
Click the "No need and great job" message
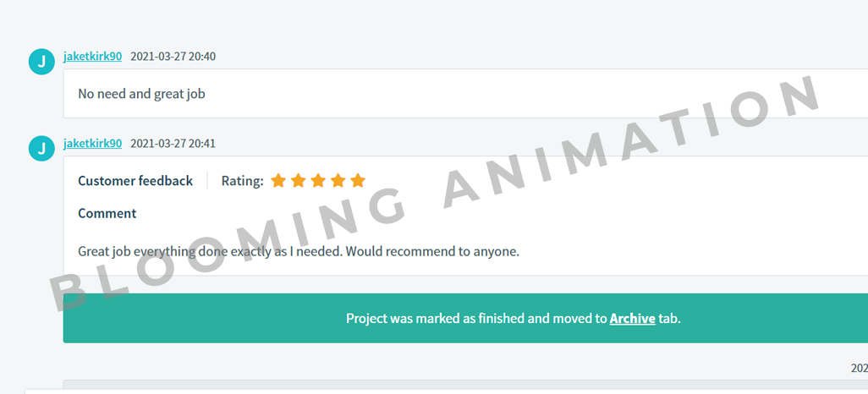(x=141, y=94)
